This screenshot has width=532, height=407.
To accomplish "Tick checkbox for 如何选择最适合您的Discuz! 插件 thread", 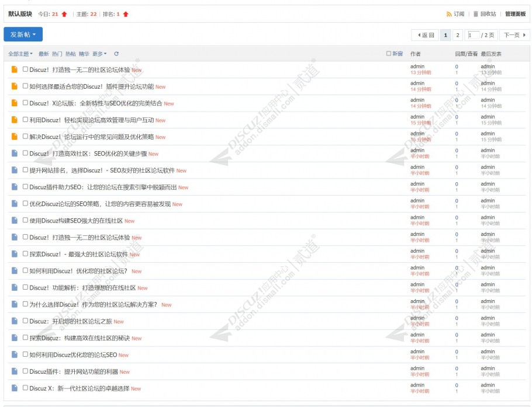I will tap(25, 86).
